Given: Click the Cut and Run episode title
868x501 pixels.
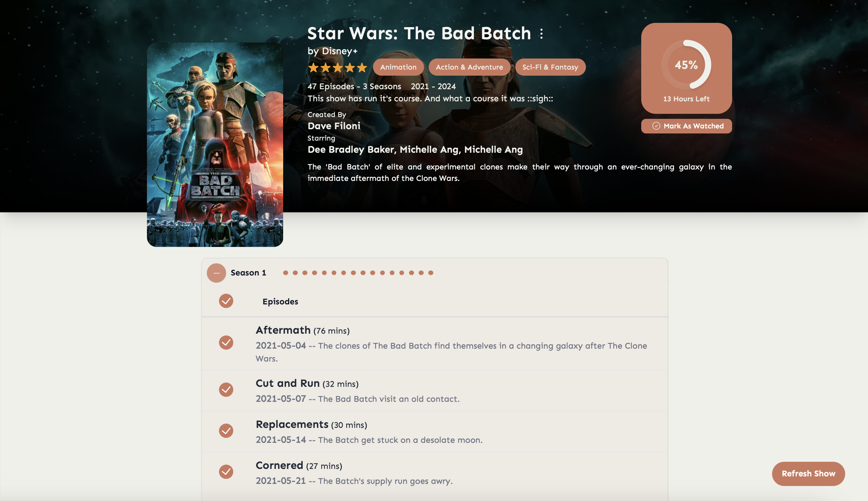Looking at the screenshot, I should point(288,383).
